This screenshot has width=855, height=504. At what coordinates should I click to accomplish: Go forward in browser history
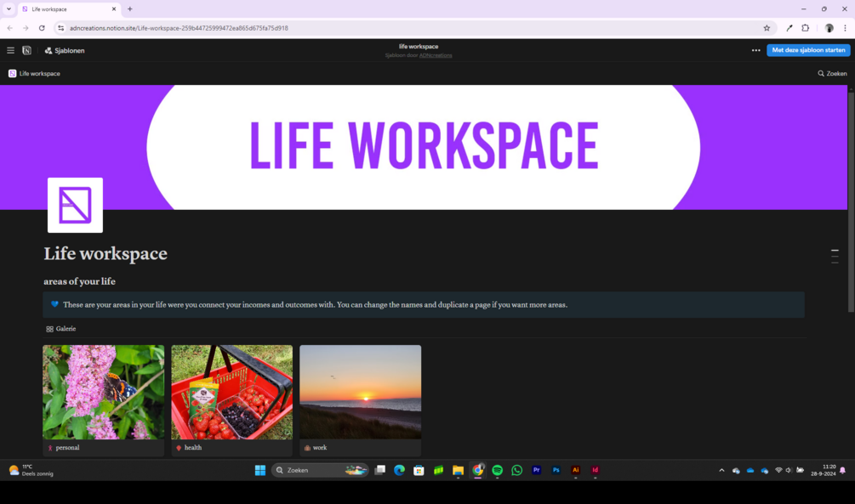26,28
